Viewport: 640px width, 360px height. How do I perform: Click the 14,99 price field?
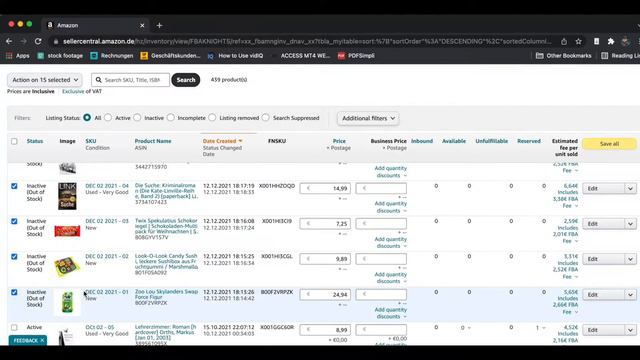click(325, 188)
